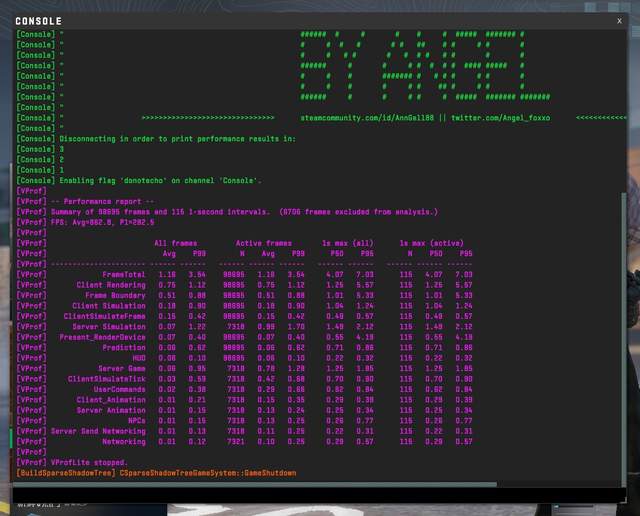Click the 'Client_Animation' row label
640x516 pixels.
pyautogui.click(x=111, y=400)
